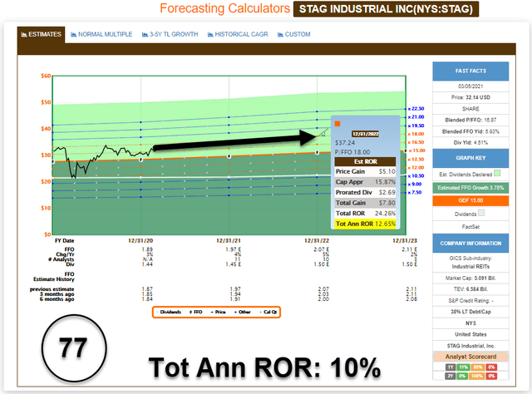Click the orange 89% scorecard cell

coord(477,367)
